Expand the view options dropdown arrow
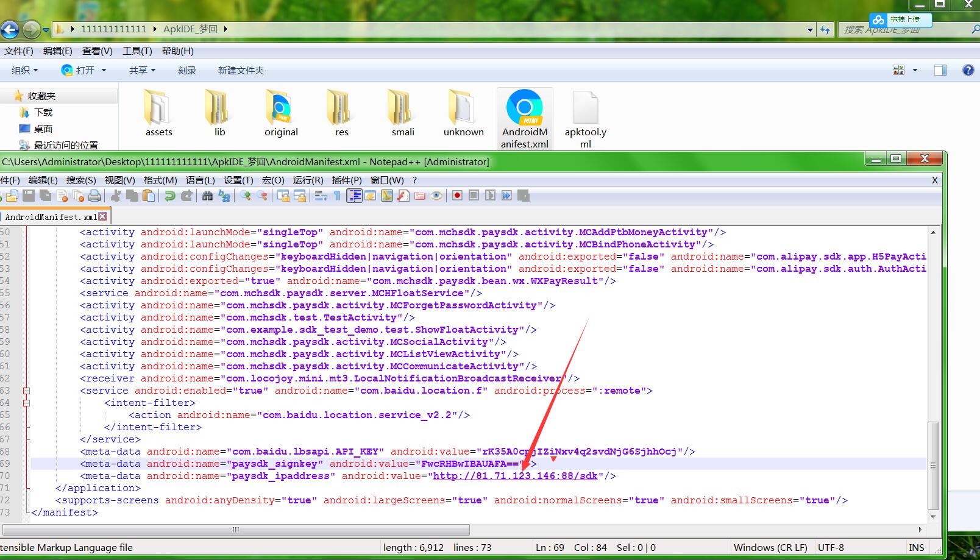 (x=915, y=71)
